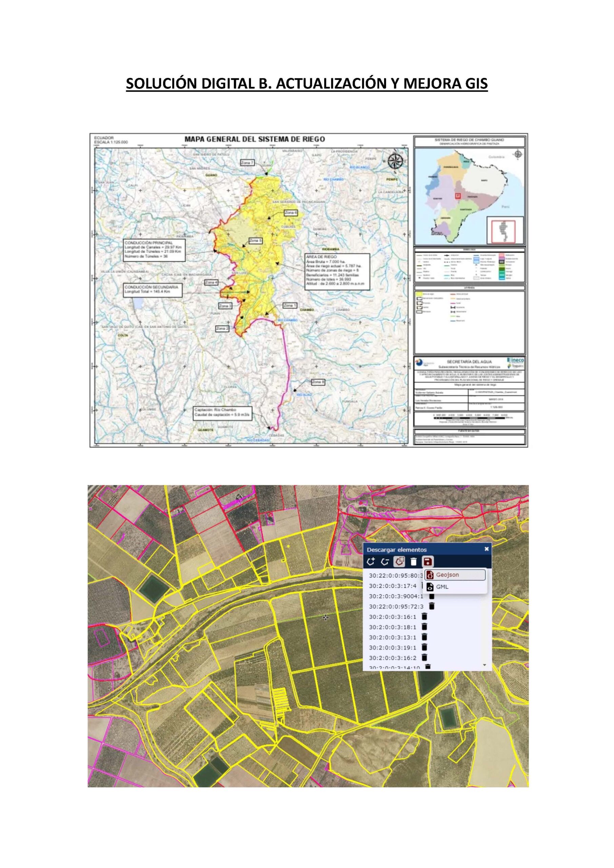This screenshot has height=868, width=614.
Task: Click the Descargar elementos panel title
Action: [397, 550]
